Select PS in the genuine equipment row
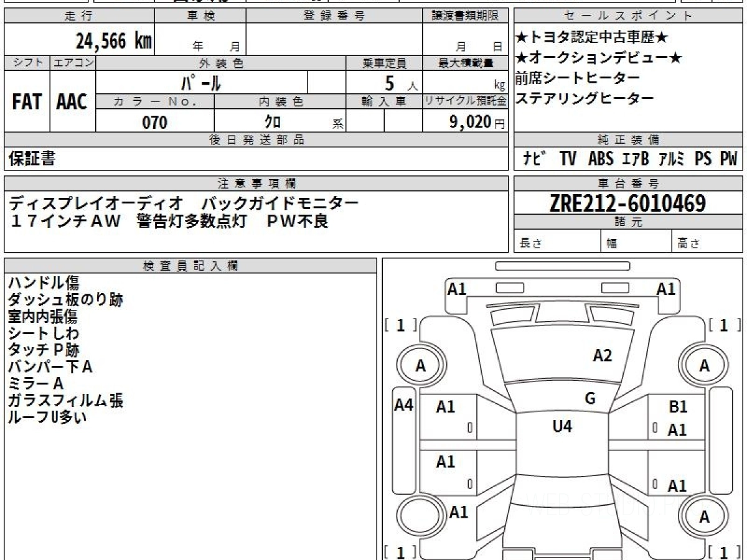The width and height of the screenshot is (747, 560). click(x=703, y=159)
